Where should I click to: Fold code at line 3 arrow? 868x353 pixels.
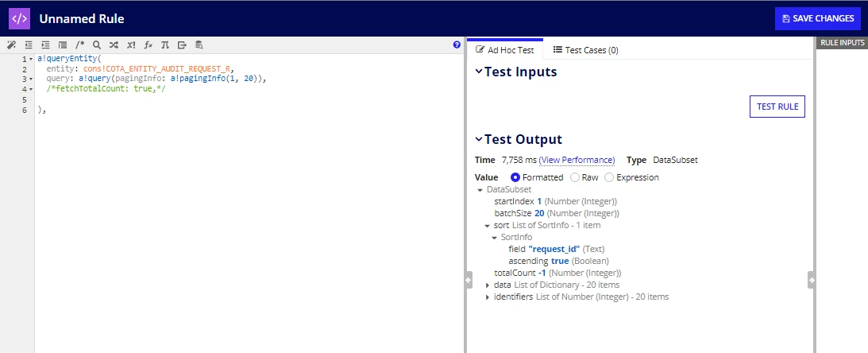pos(30,80)
